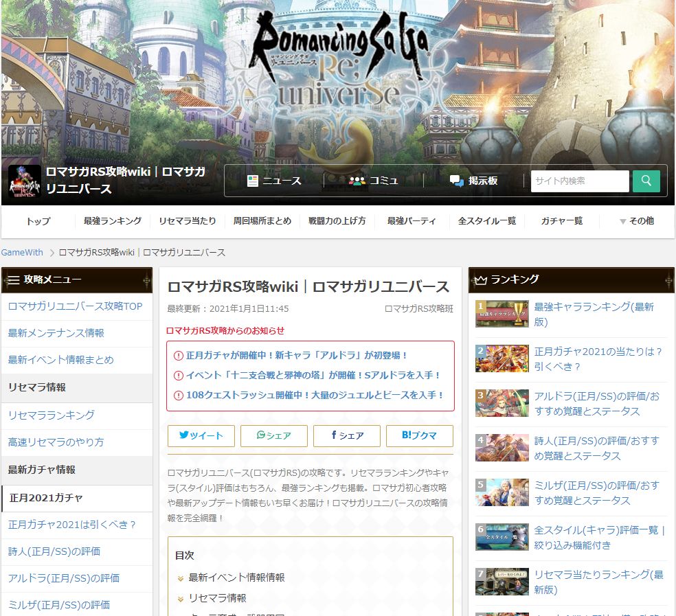Open the リセマラ当たり nav tab
The height and width of the screenshot is (616, 676).
point(188,221)
